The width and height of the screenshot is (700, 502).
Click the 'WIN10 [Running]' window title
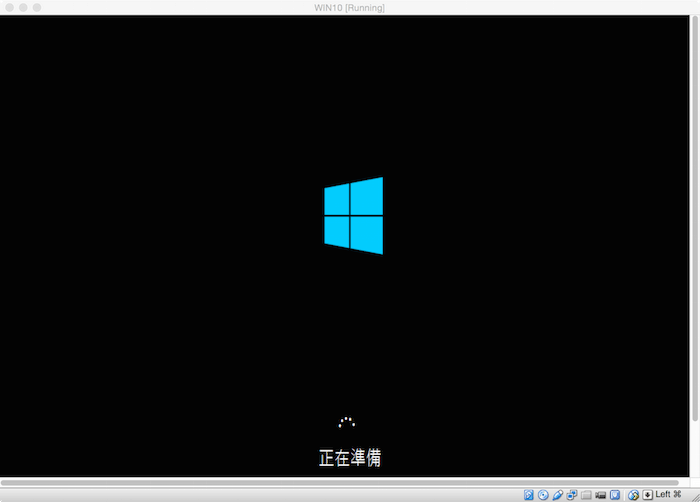click(350, 8)
